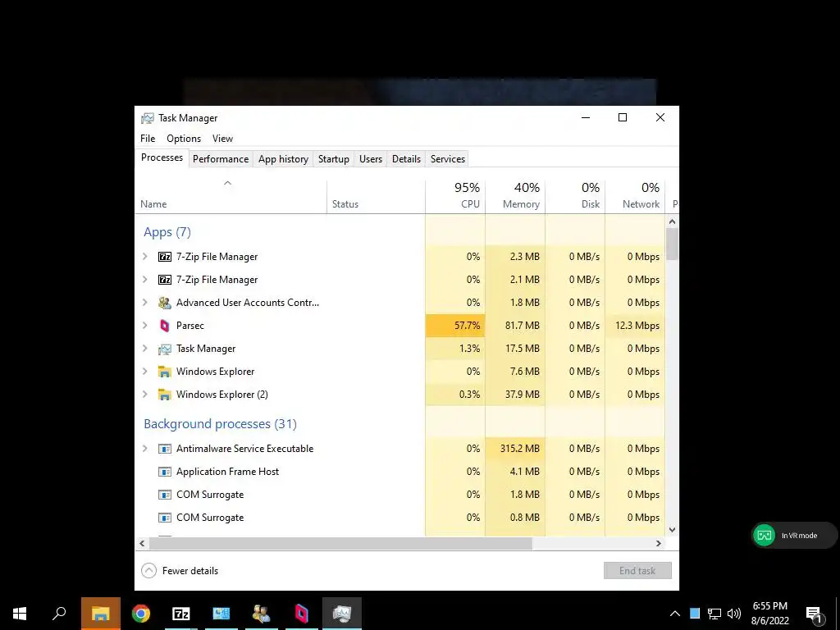The width and height of the screenshot is (840, 630).
Task: Open the File menu
Action: 148,139
